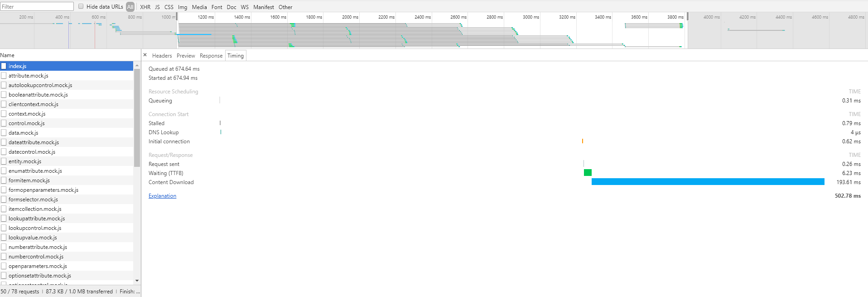Image resolution: width=868 pixels, height=297 pixels.
Task: Select entity.mock.js request
Action: tap(67, 161)
